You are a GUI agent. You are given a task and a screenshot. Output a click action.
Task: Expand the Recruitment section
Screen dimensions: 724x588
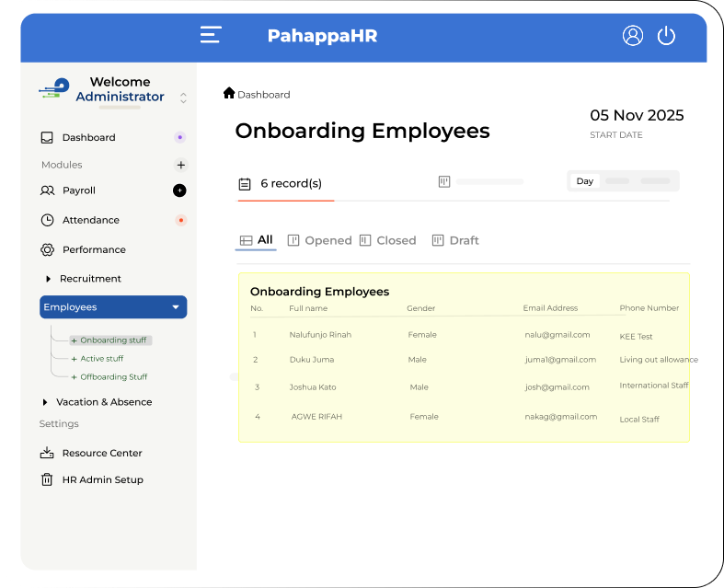49,279
